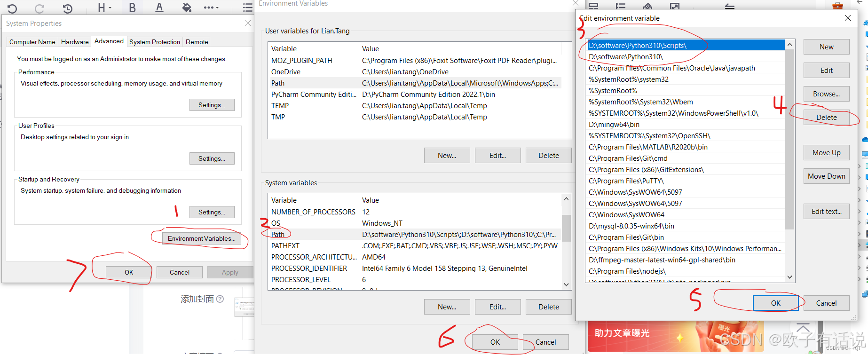Click New... under system variables
This screenshot has width=868, height=355.
point(447,307)
